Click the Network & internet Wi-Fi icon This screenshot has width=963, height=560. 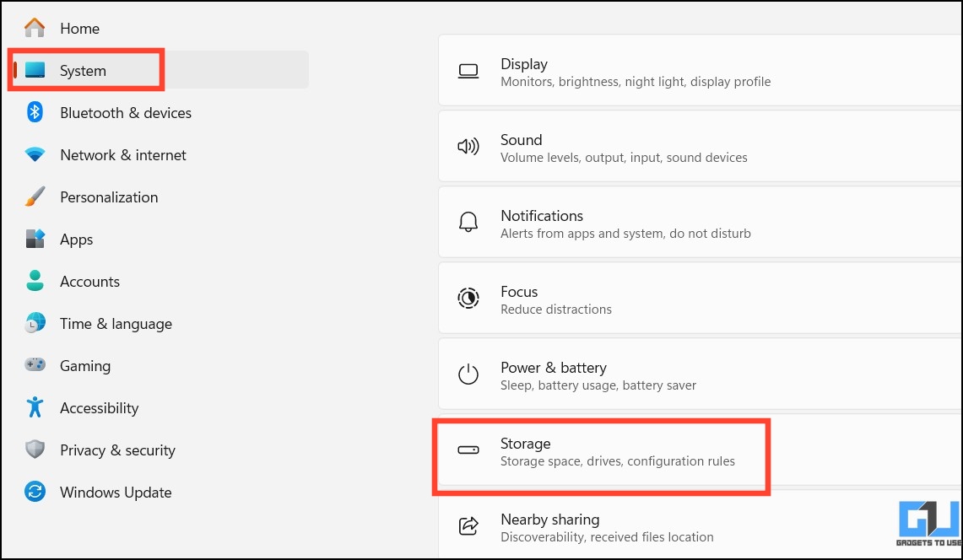(35, 154)
